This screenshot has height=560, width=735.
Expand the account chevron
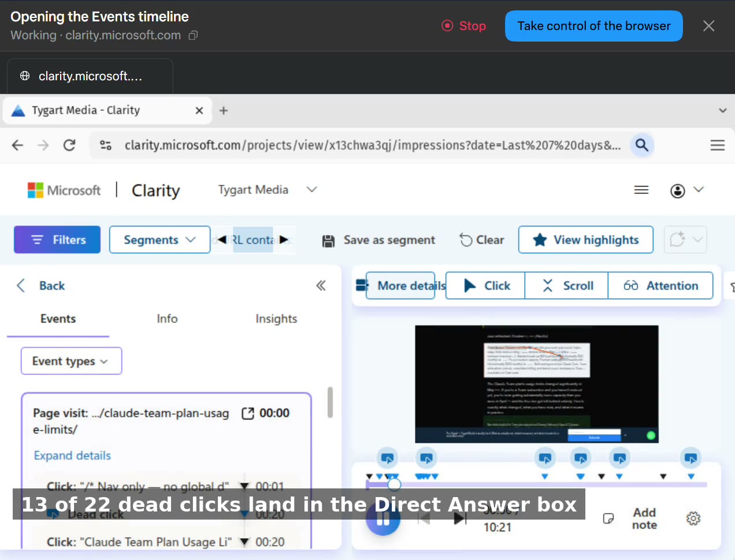[x=699, y=189]
